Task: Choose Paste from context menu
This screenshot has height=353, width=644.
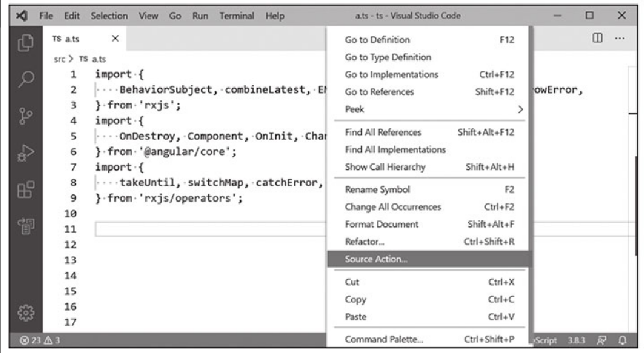Action: (429, 316)
